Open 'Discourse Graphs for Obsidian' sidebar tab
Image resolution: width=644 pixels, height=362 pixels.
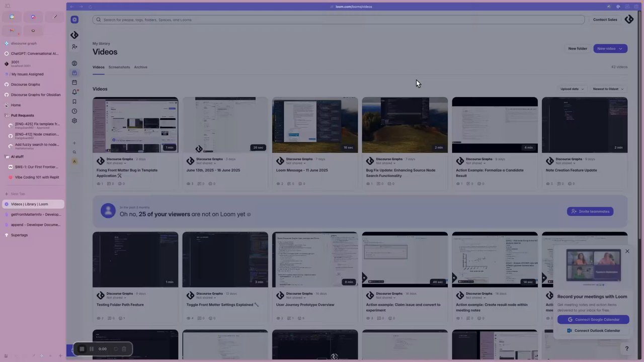[x=33, y=95]
